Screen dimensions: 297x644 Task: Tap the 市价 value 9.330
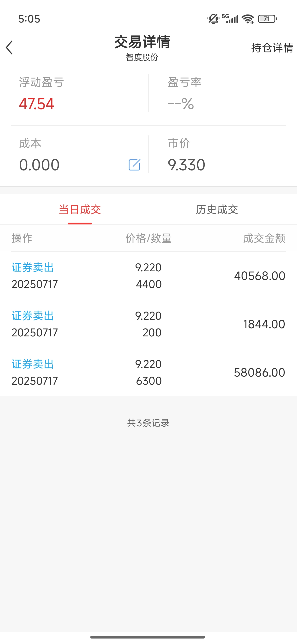[186, 165]
